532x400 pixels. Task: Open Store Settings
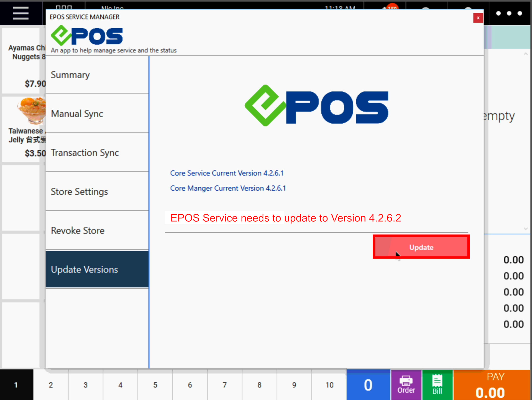(79, 192)
